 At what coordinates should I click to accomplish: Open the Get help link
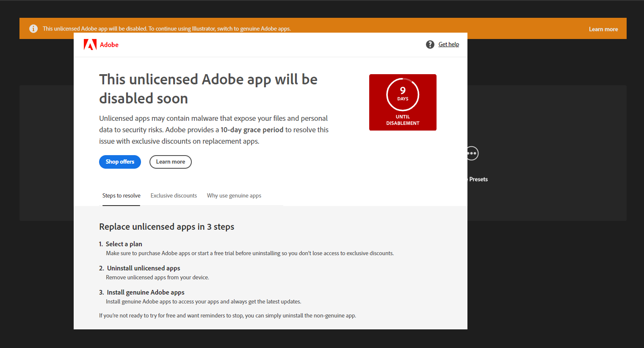point(448,45)
